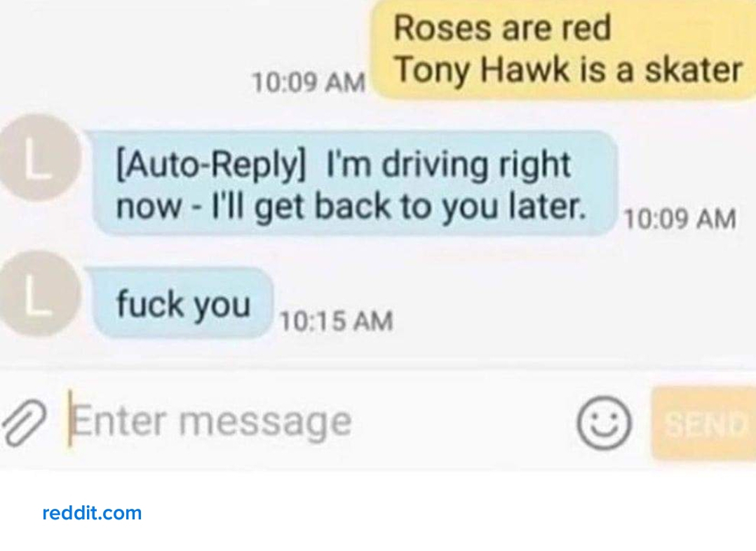Focus the Enter message text field
This screenshot has width=756, height=551.
pos(318,421)
